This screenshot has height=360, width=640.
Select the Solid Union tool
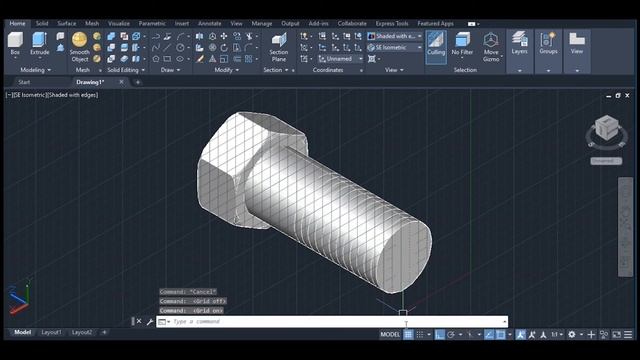point(111,36)
